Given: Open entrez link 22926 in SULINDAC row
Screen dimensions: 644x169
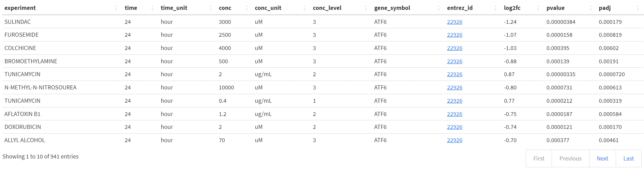Looking at the screenshot, I should point(454,22).
